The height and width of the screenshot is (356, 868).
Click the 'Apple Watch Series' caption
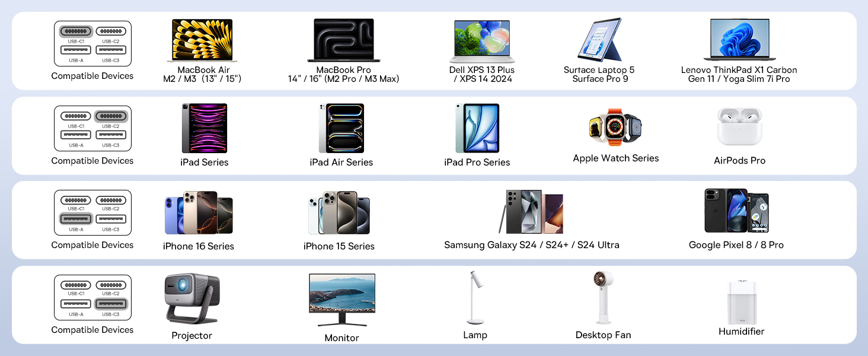click(616, 158)
